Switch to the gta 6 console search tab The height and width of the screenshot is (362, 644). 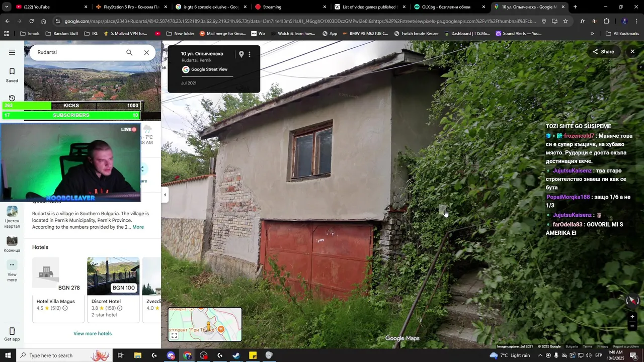(x=211, y=7)
